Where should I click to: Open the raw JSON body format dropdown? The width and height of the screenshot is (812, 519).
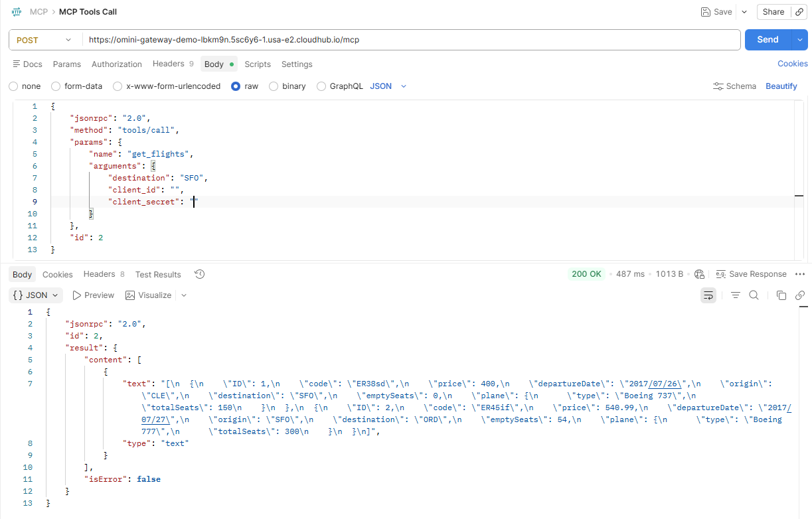(388, 86)
